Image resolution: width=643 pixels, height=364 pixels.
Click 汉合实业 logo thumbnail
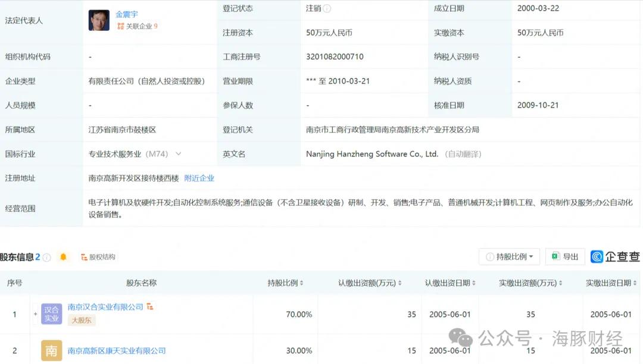52,314
